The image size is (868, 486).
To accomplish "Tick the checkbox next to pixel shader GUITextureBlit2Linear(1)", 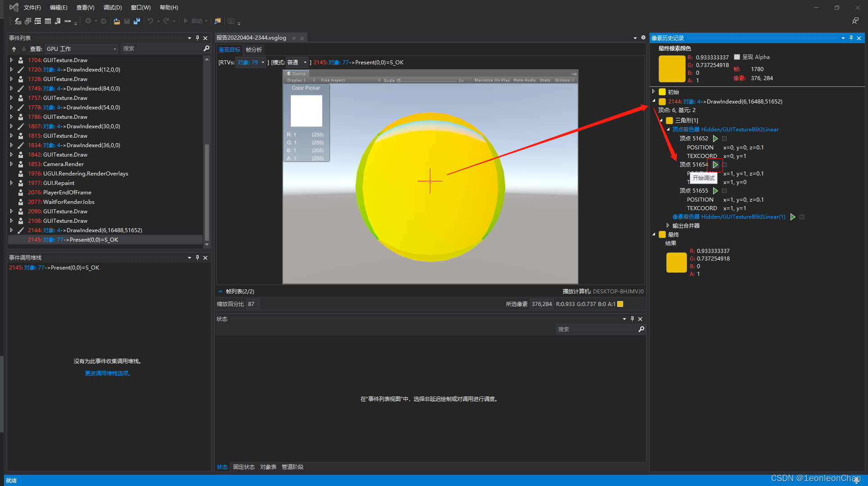I will 802,217.
